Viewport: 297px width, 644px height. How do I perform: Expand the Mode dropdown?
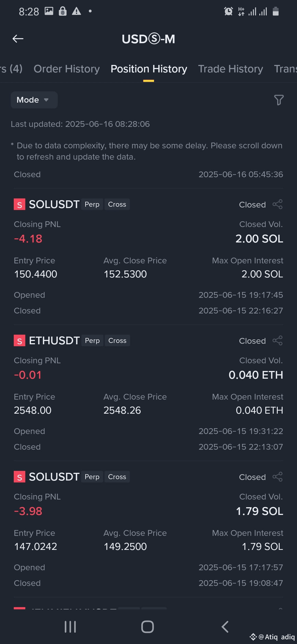(x=34, y=100)
